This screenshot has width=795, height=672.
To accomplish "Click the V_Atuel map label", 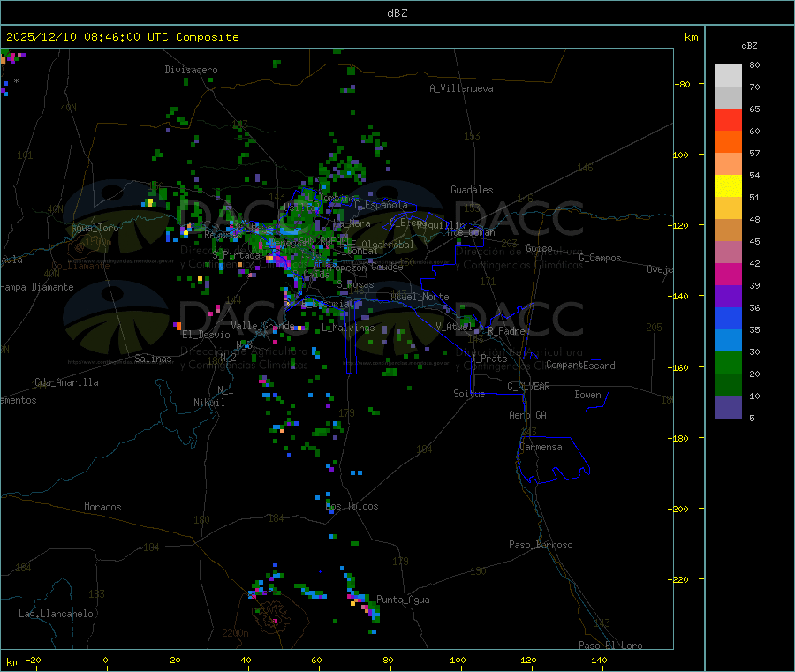I will [454, 327].
